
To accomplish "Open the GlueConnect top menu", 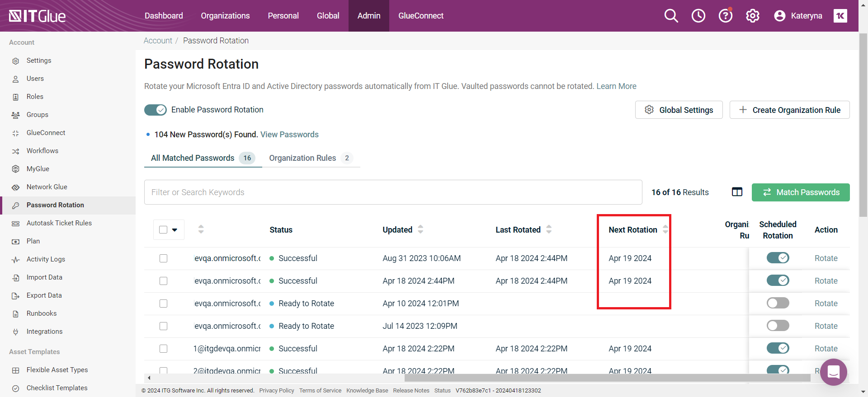I will point(420,16).
